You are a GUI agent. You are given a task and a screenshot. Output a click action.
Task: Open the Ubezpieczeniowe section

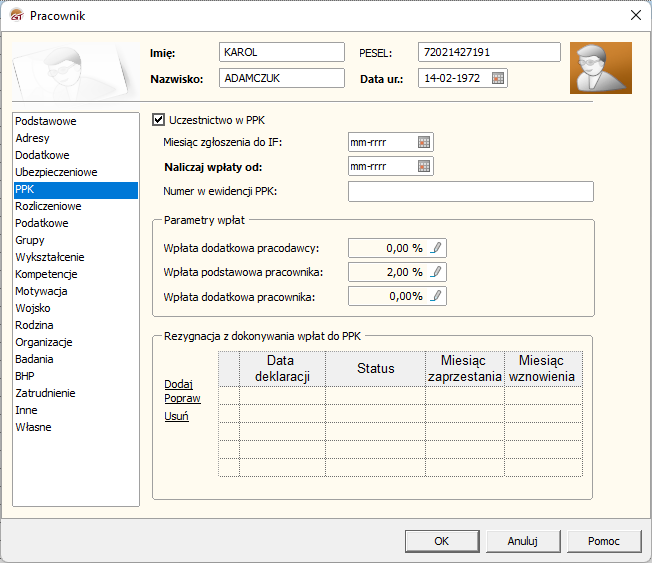pyautogui.click(x=75, y=172)
